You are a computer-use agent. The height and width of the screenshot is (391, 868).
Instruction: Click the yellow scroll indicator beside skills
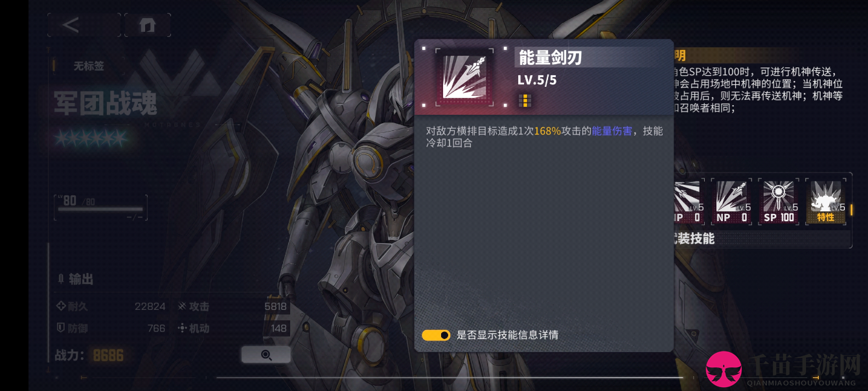pyautogui.click(x=851, y=209)
